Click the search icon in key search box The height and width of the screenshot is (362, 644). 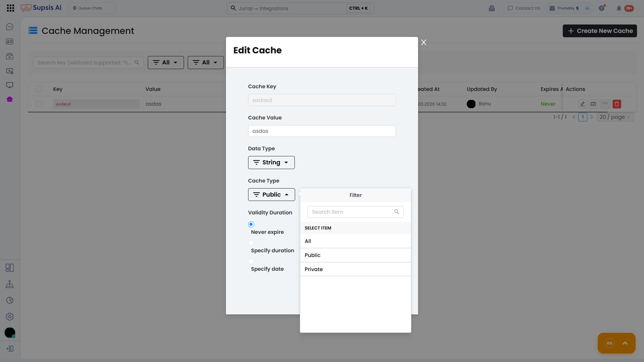(137, 62)
